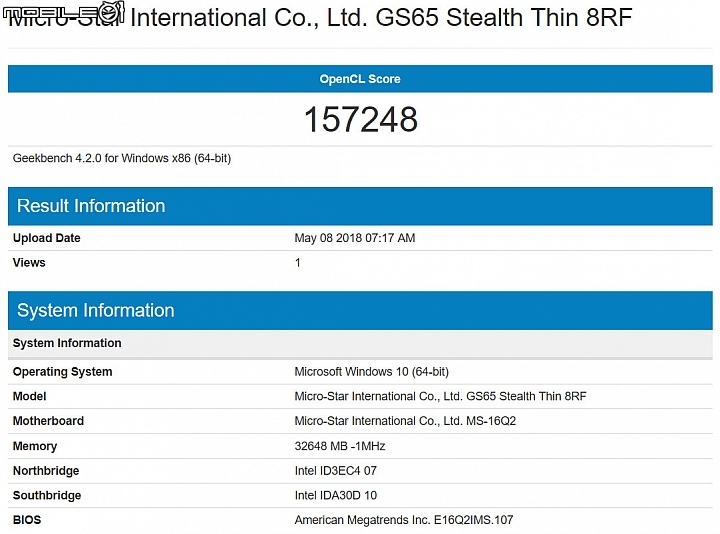Select American Megatrends Inc. E16Q2IMS.107 value
Image resolution: width=720 pixels, height=534 pixels.
(x=404, y=520)
